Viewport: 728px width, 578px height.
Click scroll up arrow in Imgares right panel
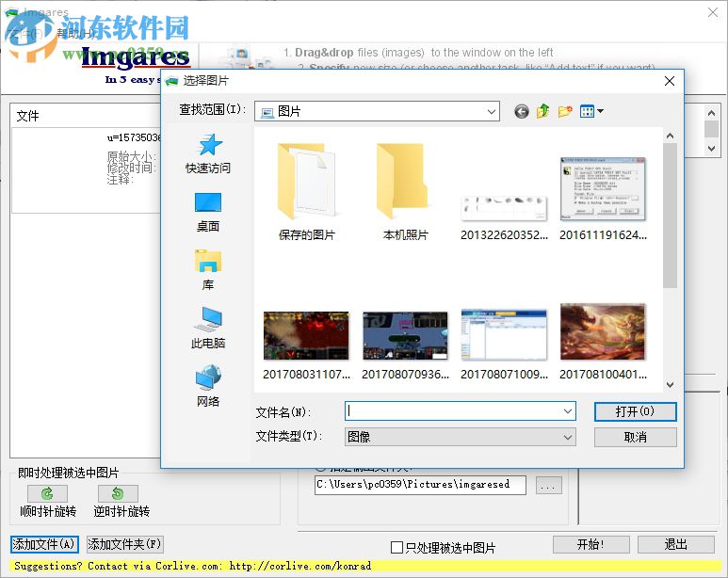point(711,113)
